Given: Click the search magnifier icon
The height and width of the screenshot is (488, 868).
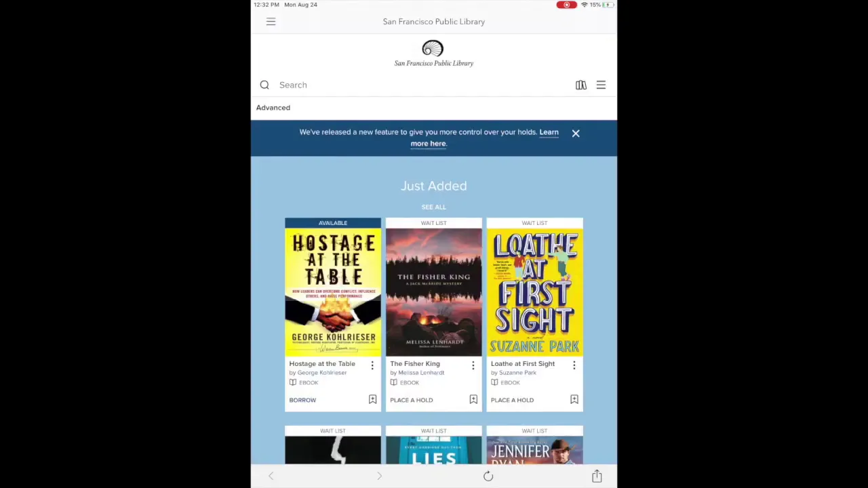Looking at the screenshot, I should pos(264,85).
